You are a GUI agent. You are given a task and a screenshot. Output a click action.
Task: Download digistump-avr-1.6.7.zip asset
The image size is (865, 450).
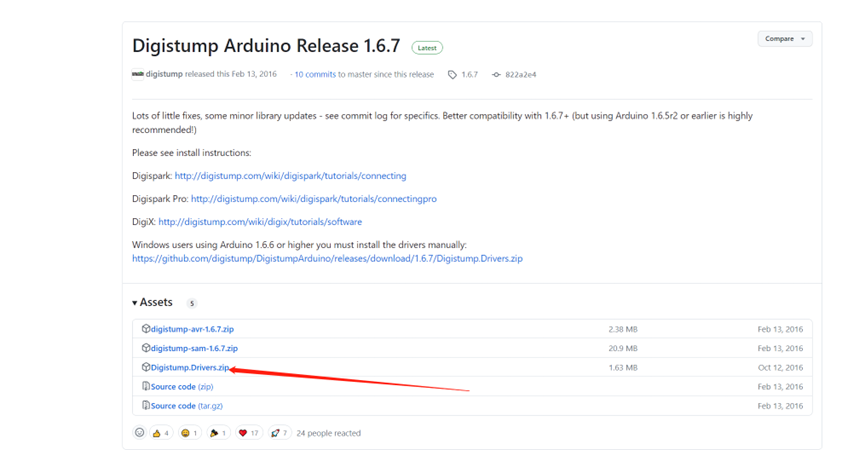[x=193, y=329]
